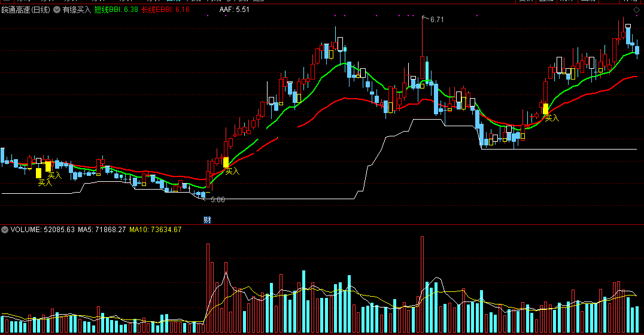Expand the VOLUME indicator dropdown arrow

tap(5, 230)
